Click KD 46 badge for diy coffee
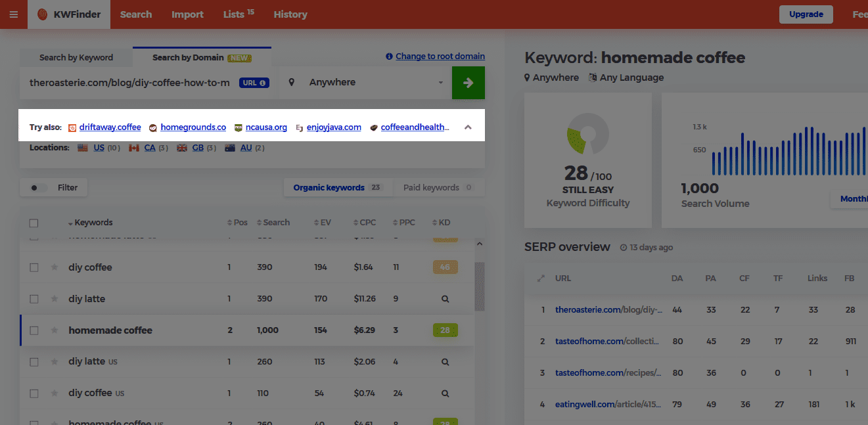 pos(445,267)
